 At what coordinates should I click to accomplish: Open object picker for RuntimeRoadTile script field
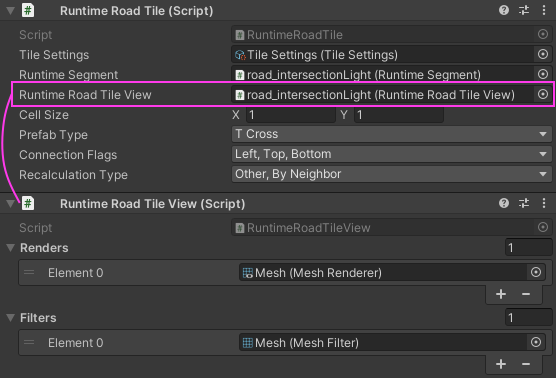pyautogui.click(x=543, y=34)
